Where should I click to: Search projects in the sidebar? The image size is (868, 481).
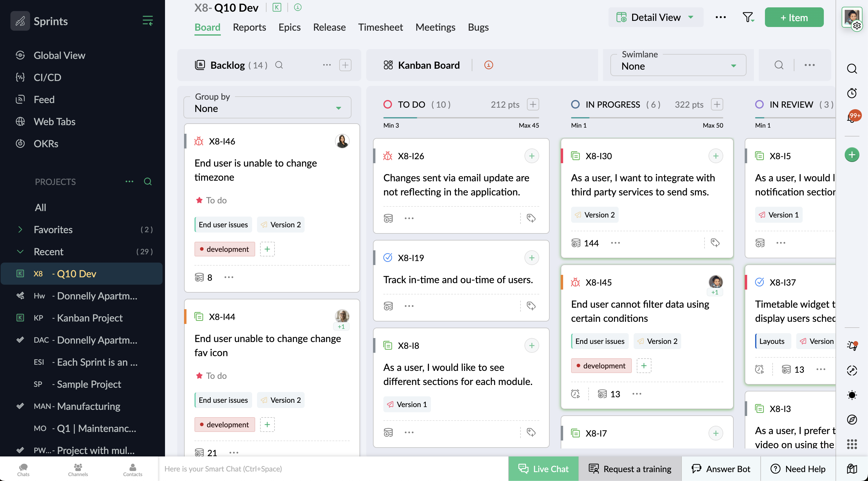point(148,182)
